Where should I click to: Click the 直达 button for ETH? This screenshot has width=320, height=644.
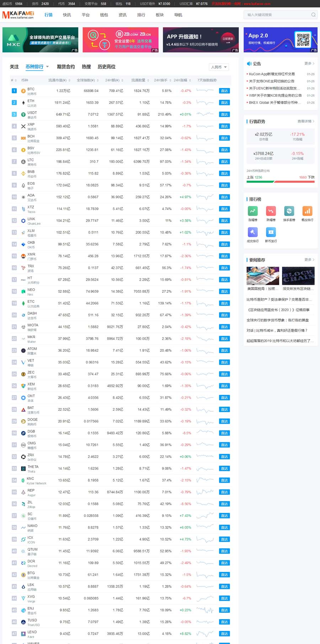click(x=224, y=103)
